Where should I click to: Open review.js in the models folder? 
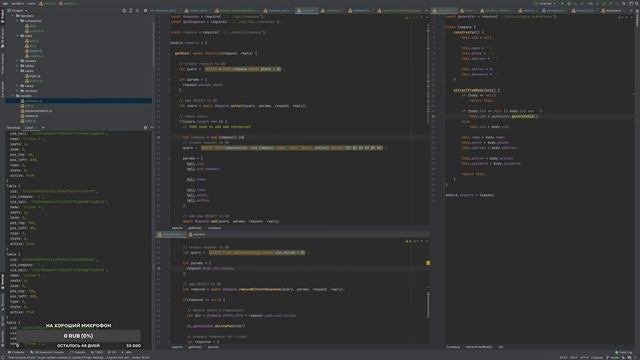29,116
